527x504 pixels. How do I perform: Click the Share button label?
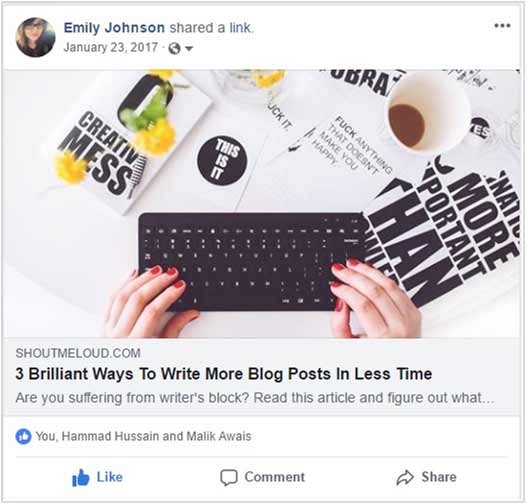439,477
